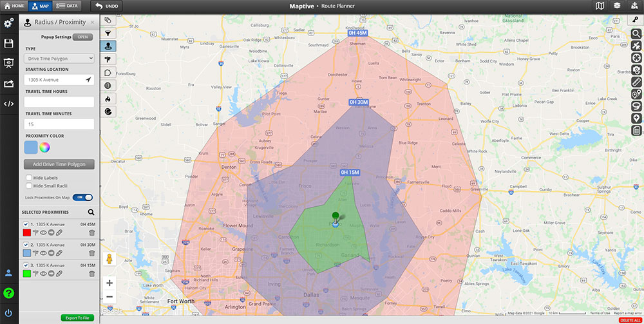Open the rainbow color wheel picker
This screenshot has width=644, height=324.
click(44, 147)
